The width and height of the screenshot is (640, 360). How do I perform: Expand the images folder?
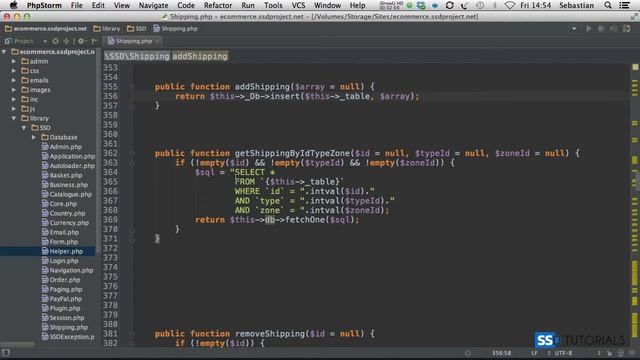point(14,90)
